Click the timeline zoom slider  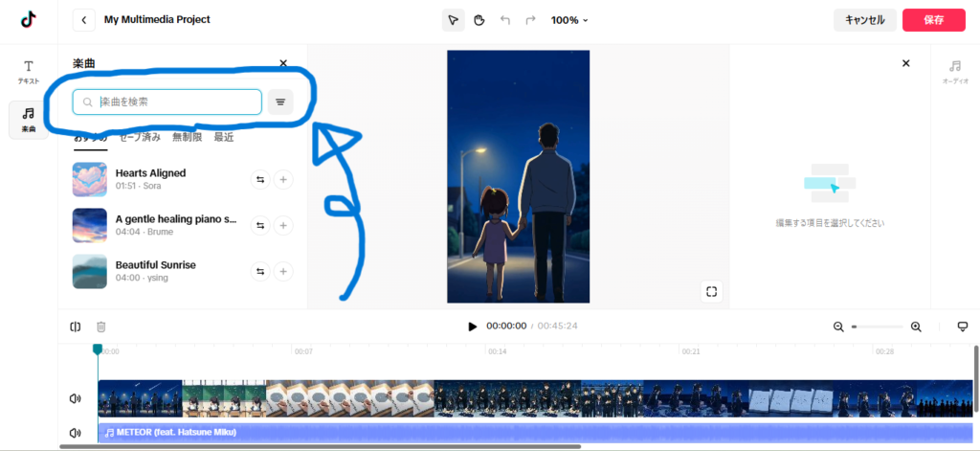point(877,327)
